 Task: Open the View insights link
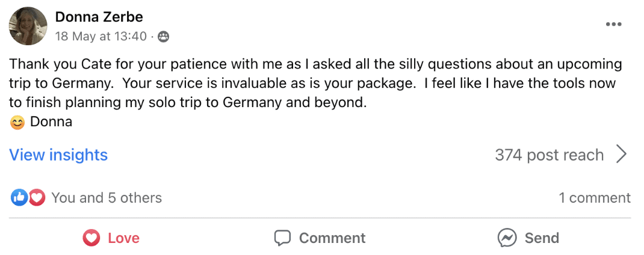(x=58, y=155)
